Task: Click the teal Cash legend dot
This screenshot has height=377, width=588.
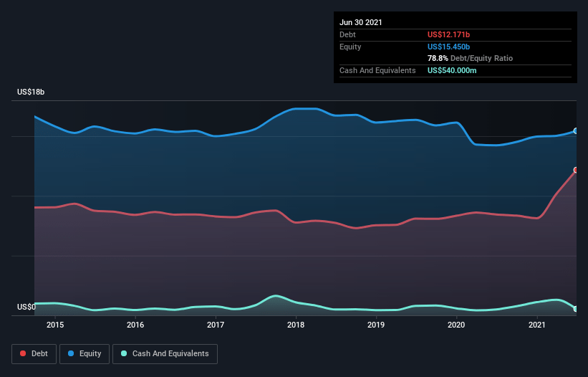Action: [125, 353]
